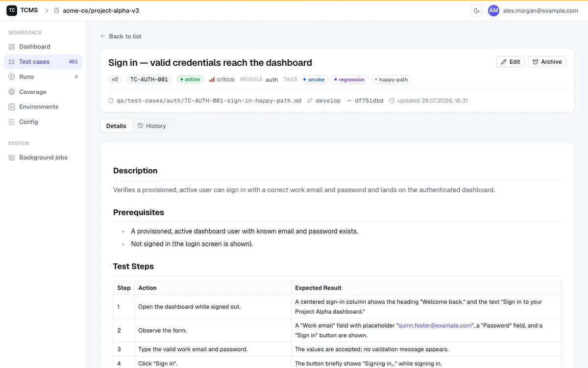Click the develop branch name
This screenshot has height=368, width=588.
tap(328, 101)
